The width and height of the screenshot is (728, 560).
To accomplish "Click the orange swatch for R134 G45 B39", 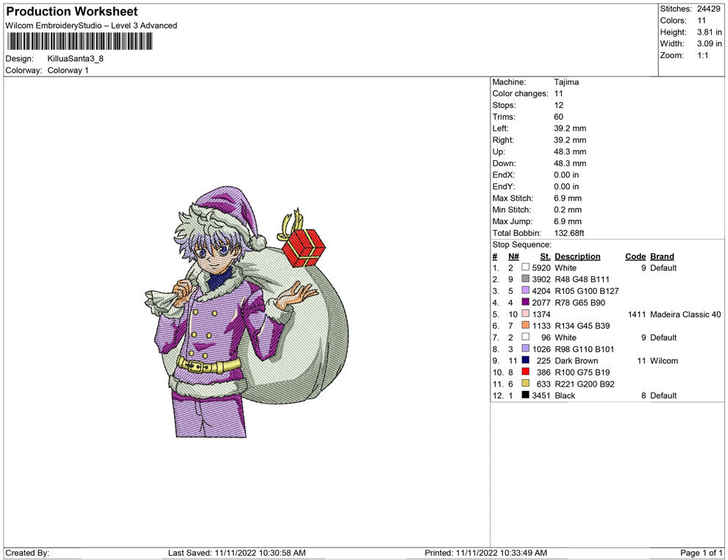I will pos(525,326).
